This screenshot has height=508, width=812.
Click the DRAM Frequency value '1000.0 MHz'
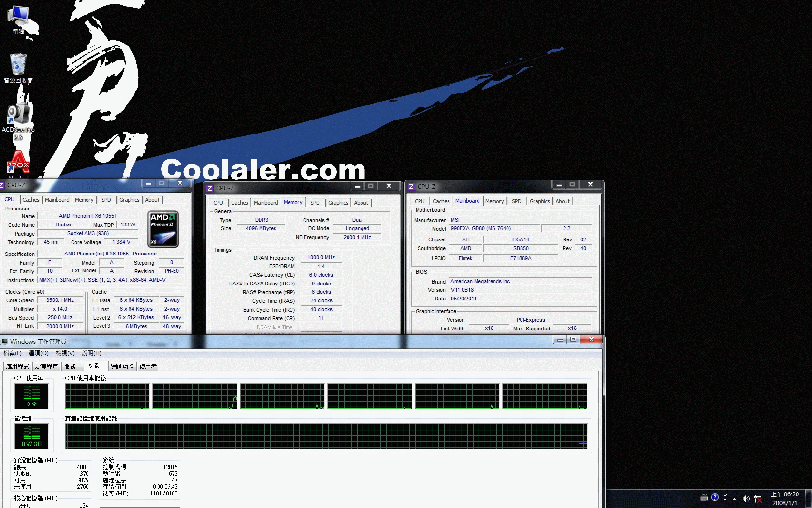[321, 258]
